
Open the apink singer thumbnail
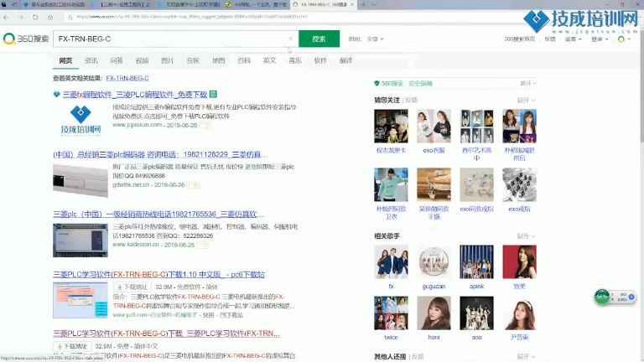tap(476, 261)
